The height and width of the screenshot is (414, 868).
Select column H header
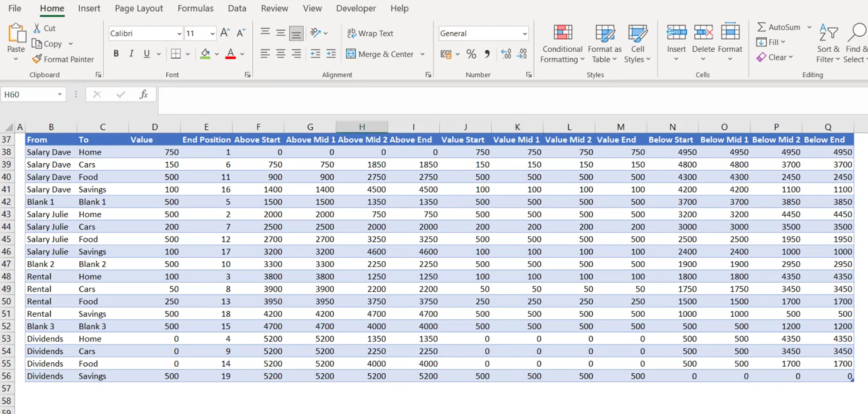tap(362, 127)
